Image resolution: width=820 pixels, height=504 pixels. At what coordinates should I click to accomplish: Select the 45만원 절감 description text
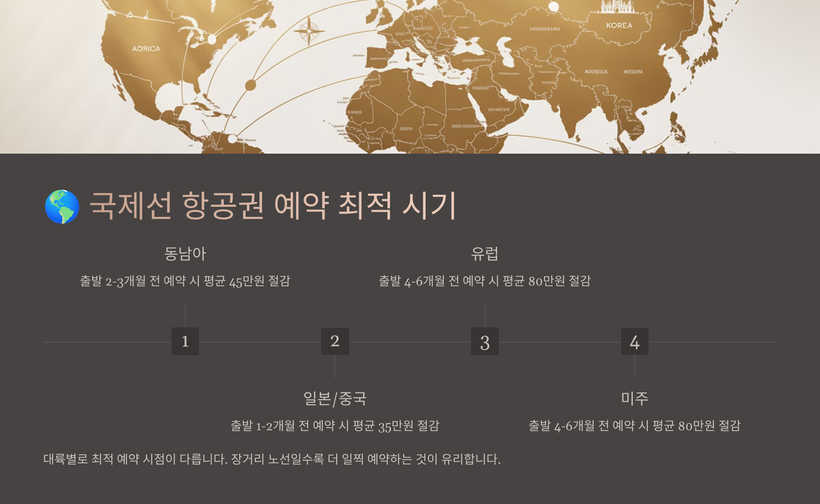click(x=185, y=281)
